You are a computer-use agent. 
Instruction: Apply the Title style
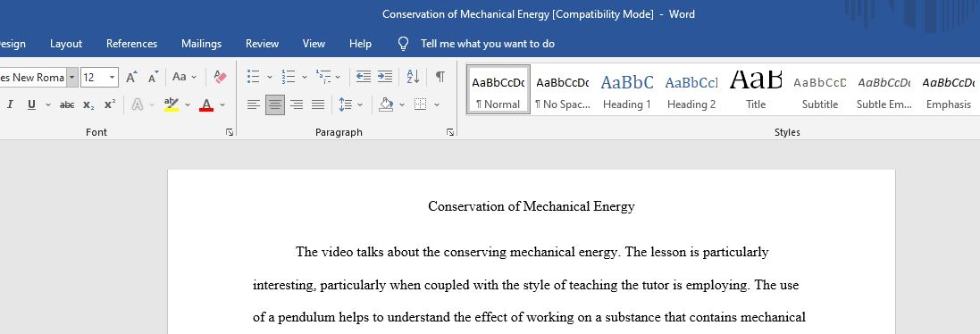756,90
